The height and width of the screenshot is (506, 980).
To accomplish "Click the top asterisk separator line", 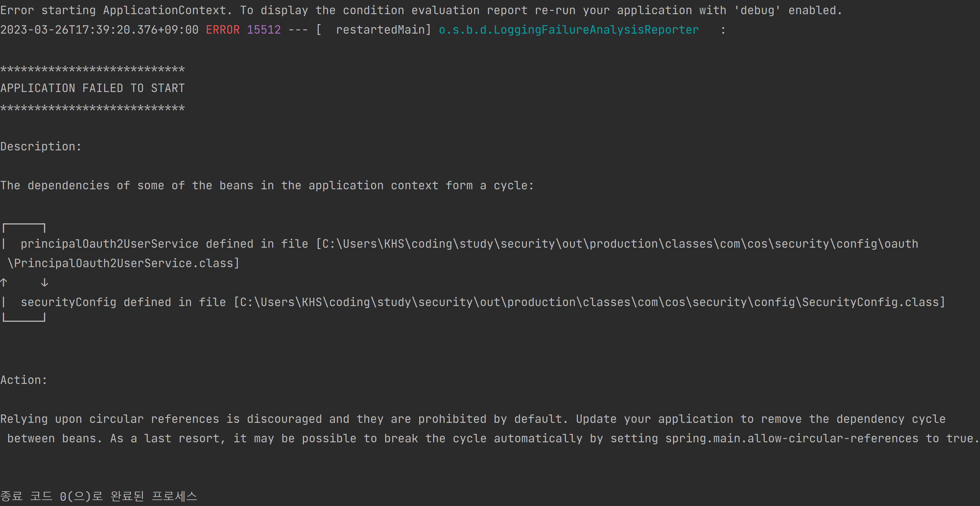I will click(92, 69).
